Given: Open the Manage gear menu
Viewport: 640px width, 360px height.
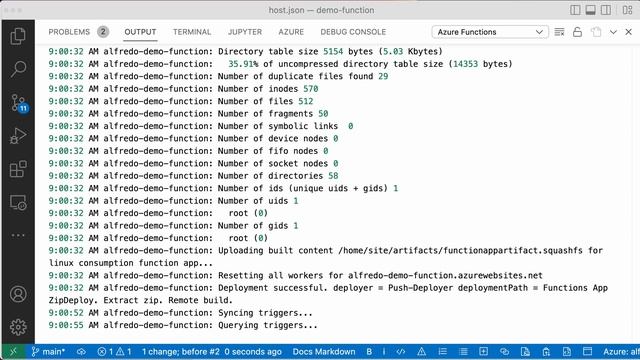Looking at the screenshot, I should click(18, 327).
